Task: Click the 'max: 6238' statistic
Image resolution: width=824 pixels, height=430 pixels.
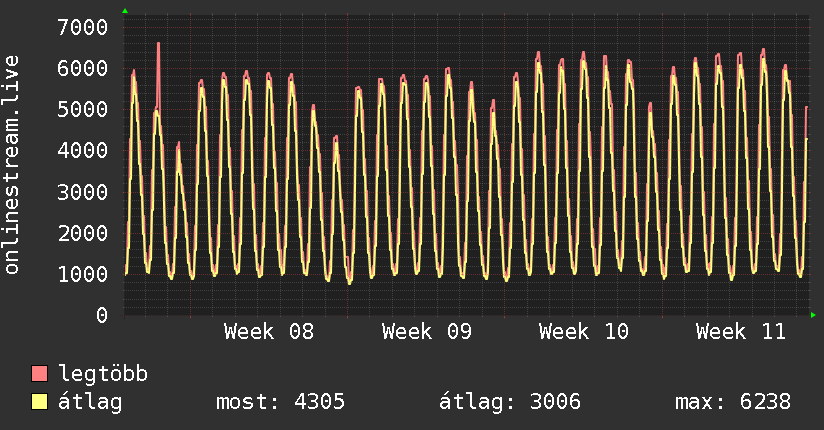Action: click(x=733, y=402)
